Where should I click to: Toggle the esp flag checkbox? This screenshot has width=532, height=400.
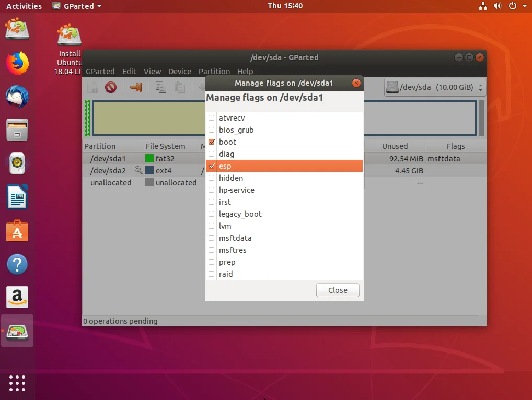click(x=212, y=166)
